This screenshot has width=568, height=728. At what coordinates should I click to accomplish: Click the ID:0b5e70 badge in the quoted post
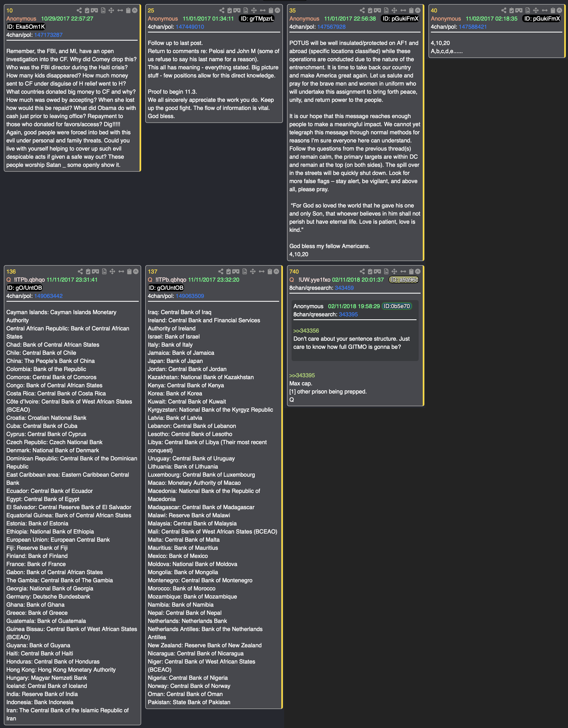point(397,306)
